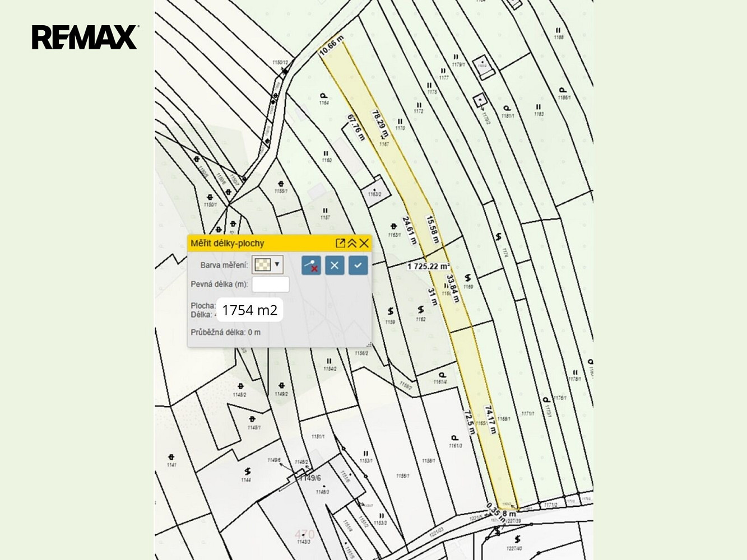Click the Průběžná délka: 0 m readout
The image size is (747, 560).
point(225,332)
